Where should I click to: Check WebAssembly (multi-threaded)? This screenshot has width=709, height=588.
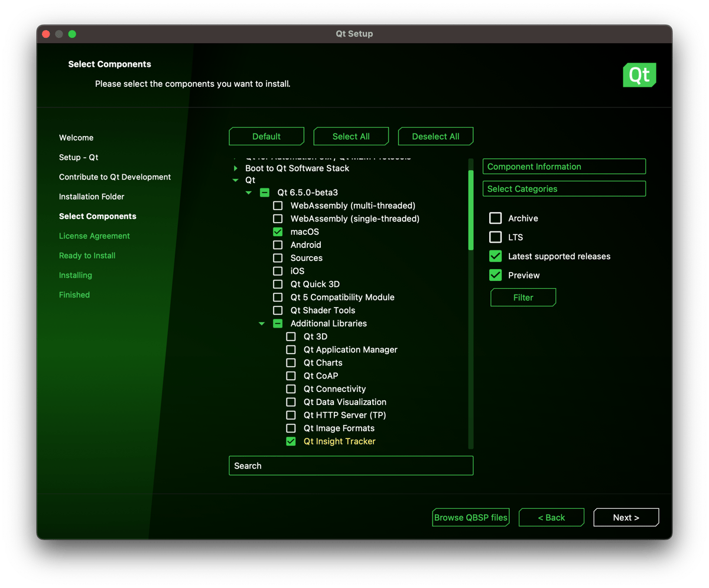pos(278,205)
